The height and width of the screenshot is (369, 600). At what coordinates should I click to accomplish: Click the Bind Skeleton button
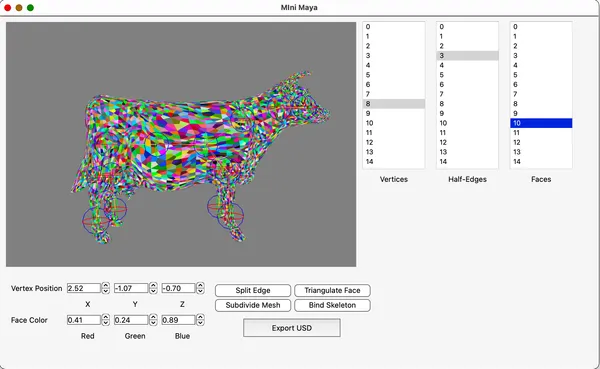point(332,305)
